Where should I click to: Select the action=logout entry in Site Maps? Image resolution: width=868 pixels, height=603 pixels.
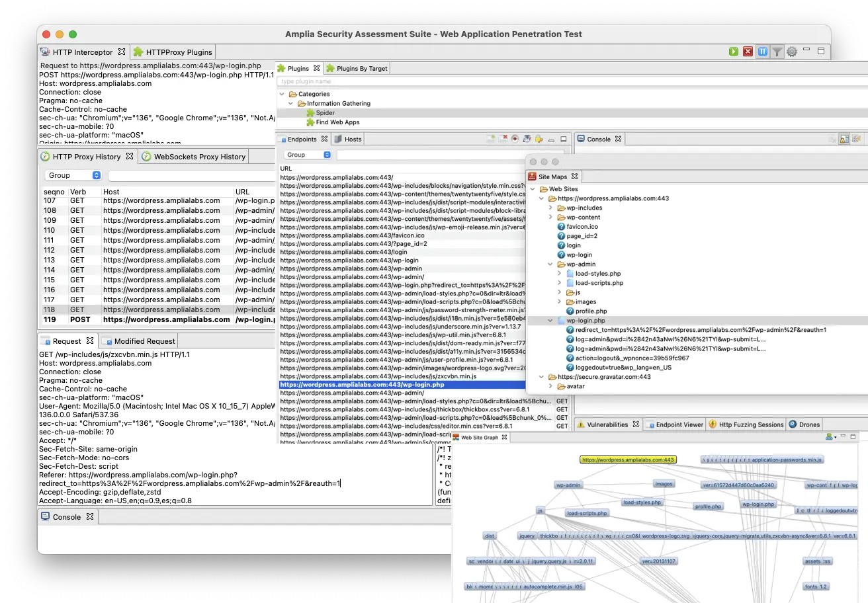(x=632, y=358)
